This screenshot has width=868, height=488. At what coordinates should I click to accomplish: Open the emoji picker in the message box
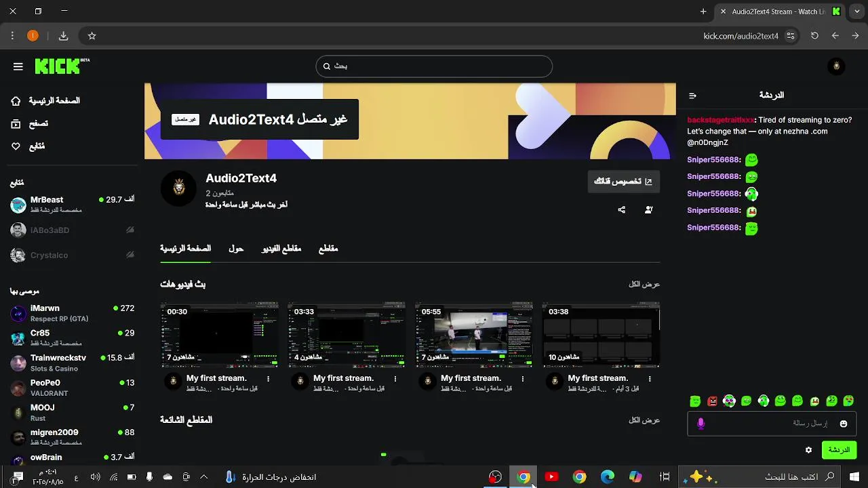click(x=844, y=424)
